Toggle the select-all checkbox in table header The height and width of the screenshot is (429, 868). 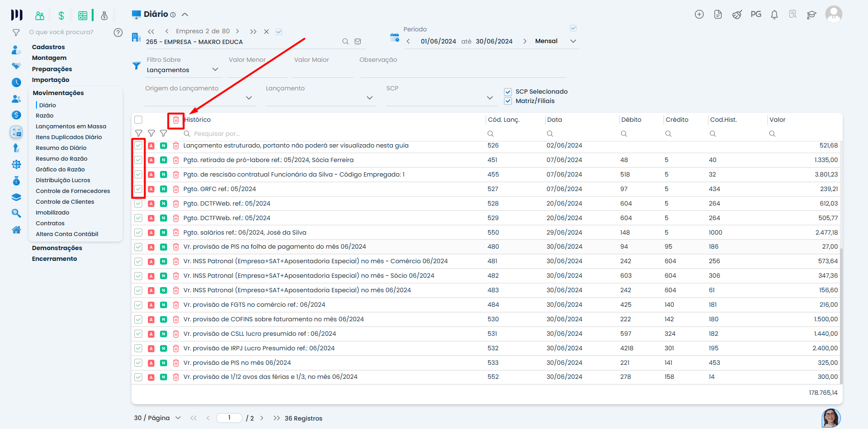[x=139, y=120]
